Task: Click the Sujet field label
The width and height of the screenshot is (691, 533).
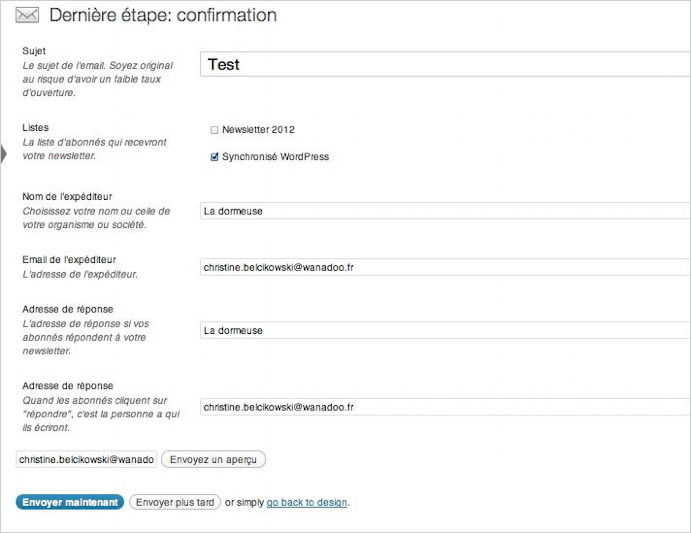Action: 34,51
